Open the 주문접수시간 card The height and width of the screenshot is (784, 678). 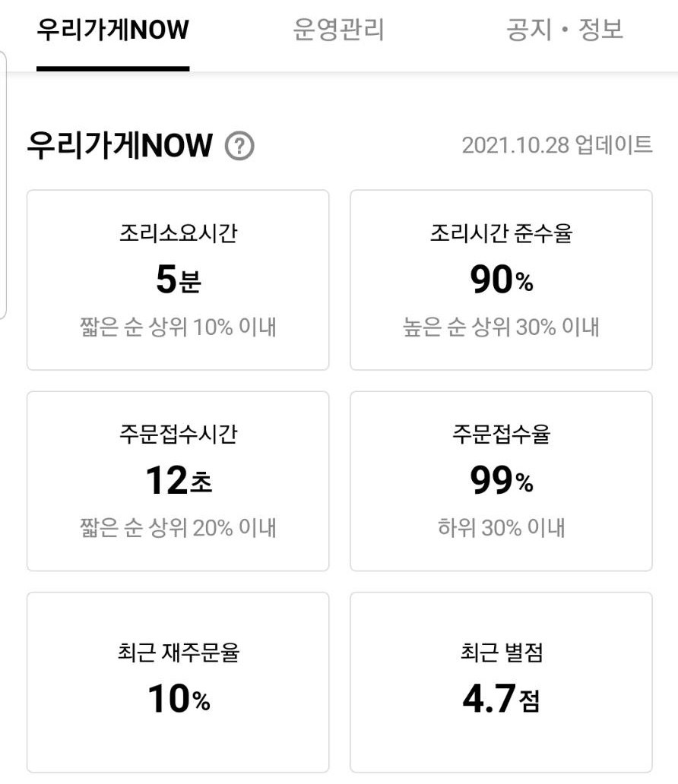click(178, 481)
